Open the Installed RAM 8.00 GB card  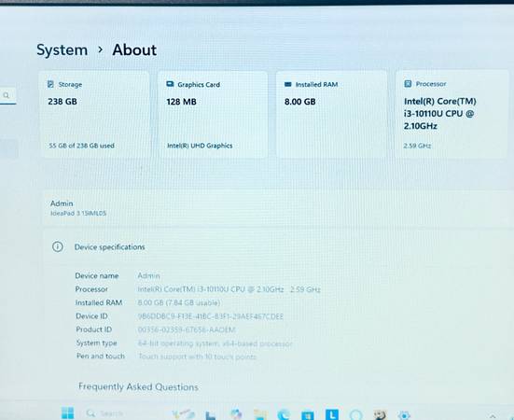331,115
